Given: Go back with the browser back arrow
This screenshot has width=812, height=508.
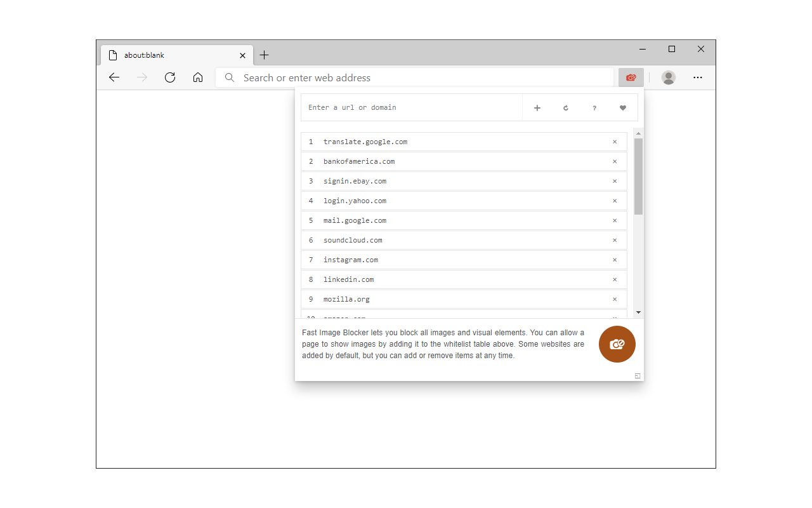Looking at the screenshot, I should (x=114, y=77).
